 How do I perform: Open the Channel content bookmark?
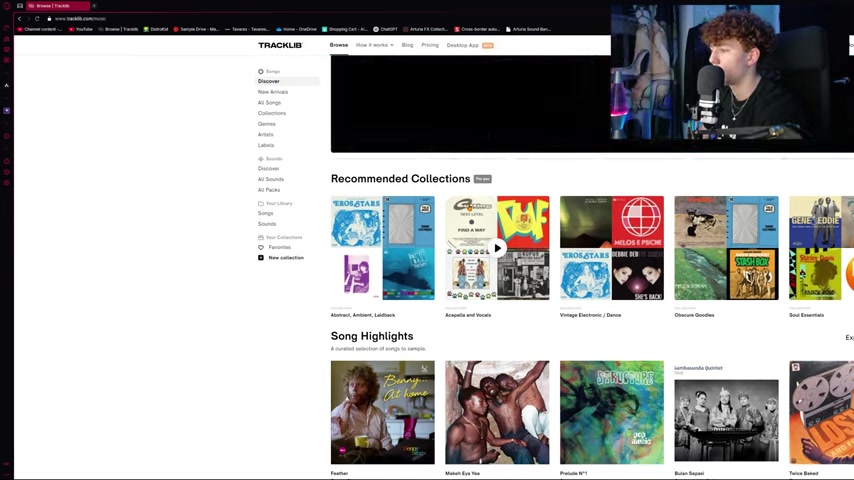pos(40,29)
